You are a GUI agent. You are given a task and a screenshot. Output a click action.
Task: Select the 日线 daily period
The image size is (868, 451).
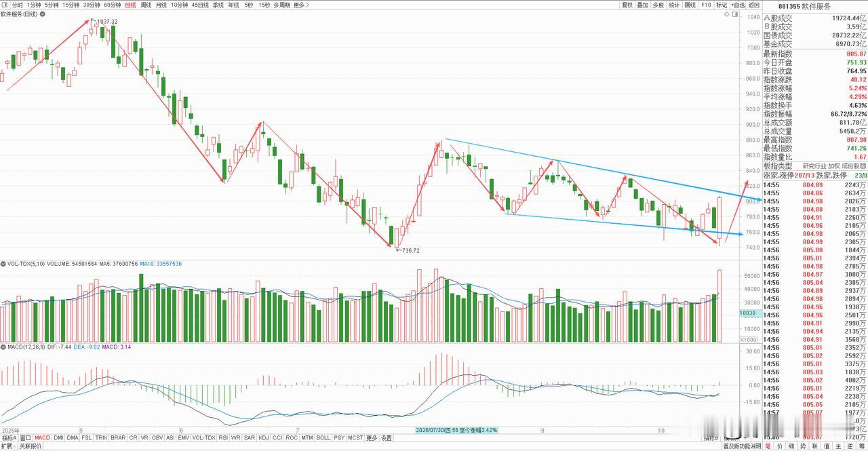(130, 5)
